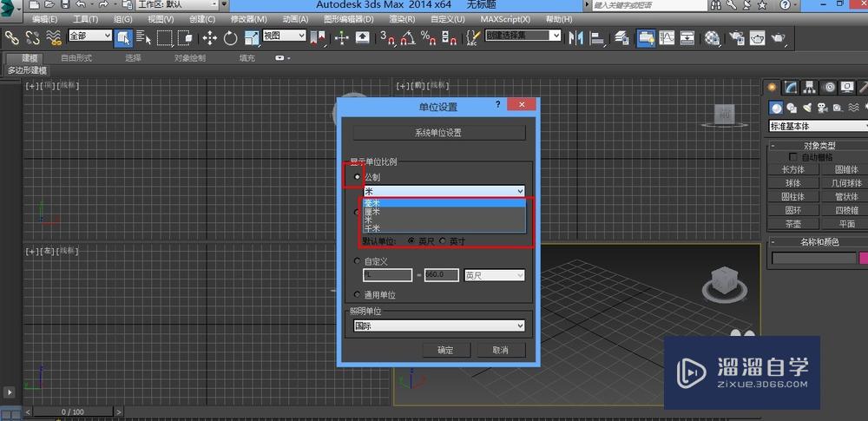Click the Bind to Space Warp icon
The height and width of the screenshot is (421, 868).
tap(54, 37)
